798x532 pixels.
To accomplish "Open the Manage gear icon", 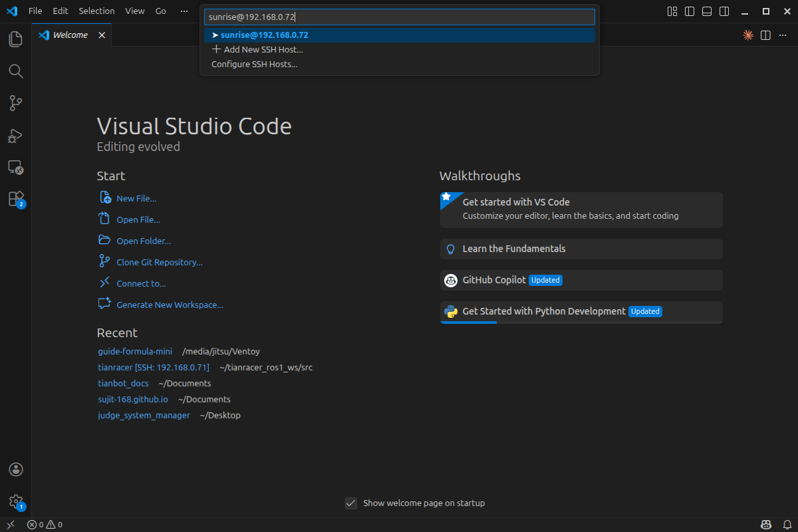I will coord(16,501).
